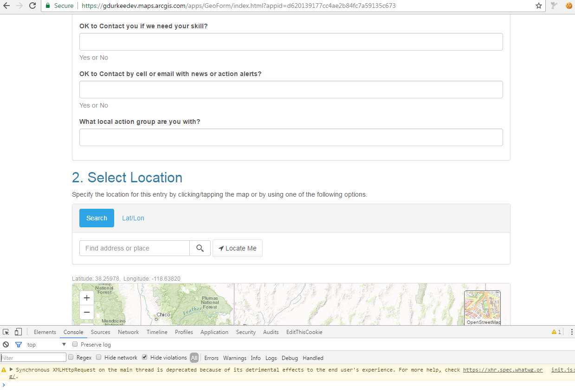Toggle the device toolbar icon
Screen dimensions: 575x392
[18, 332]
